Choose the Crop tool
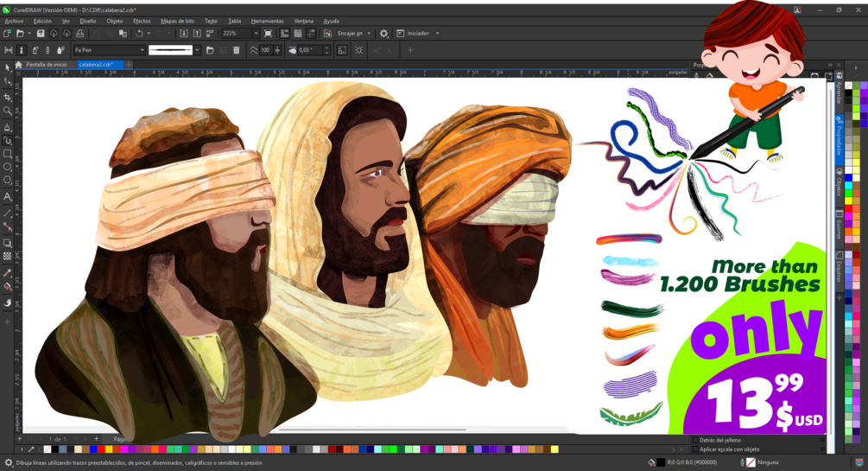 pyautogui.click(x=8, y=97)
